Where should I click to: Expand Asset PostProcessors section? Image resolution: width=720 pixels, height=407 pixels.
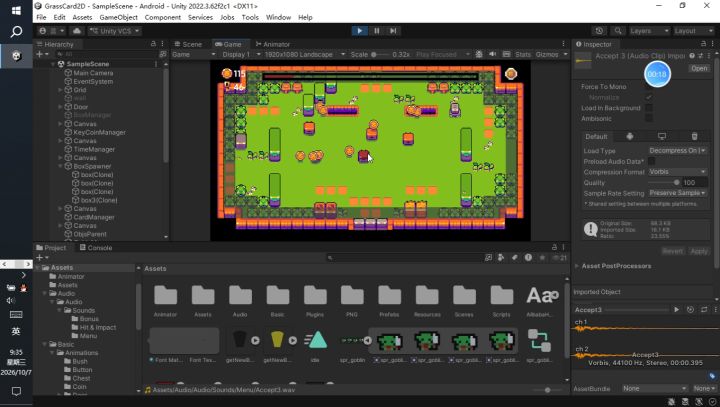click(x=577, y=266)
